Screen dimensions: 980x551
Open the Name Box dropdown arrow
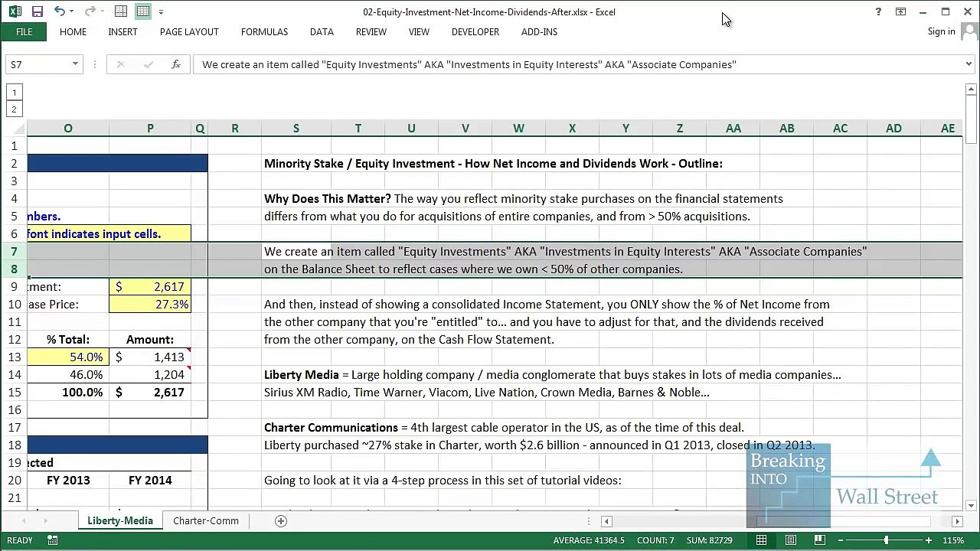click(75, 64)
